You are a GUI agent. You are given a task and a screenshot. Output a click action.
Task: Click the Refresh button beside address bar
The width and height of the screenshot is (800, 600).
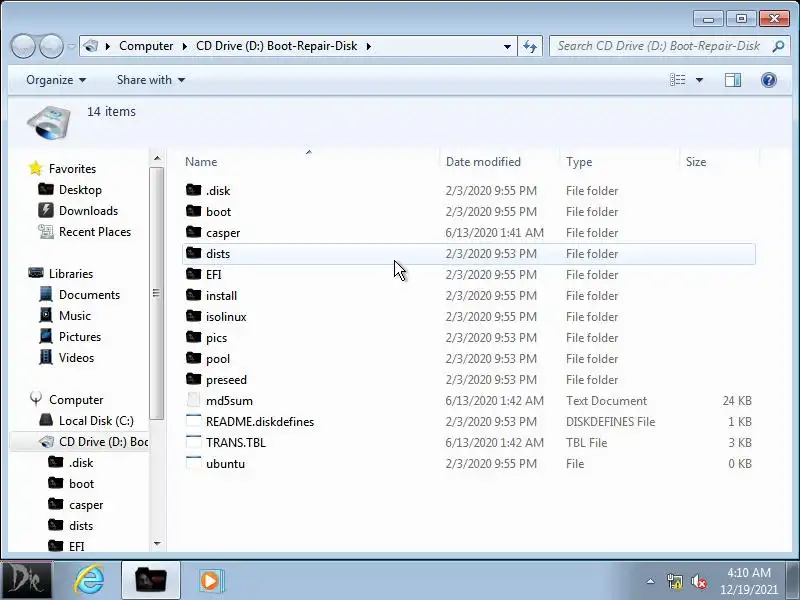pyautogui.click(x=530, y=46)
